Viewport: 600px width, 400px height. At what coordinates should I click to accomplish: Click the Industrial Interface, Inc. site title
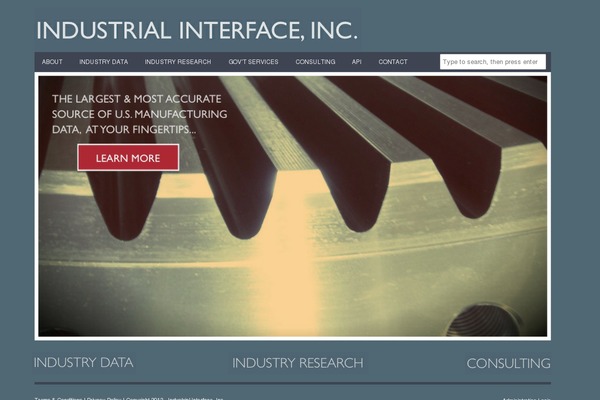tap(197, 30)
